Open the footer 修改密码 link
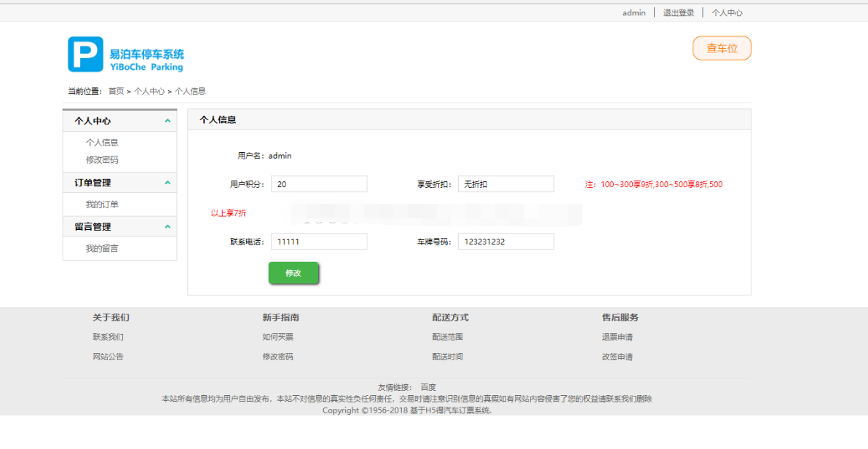 point(278,357)
